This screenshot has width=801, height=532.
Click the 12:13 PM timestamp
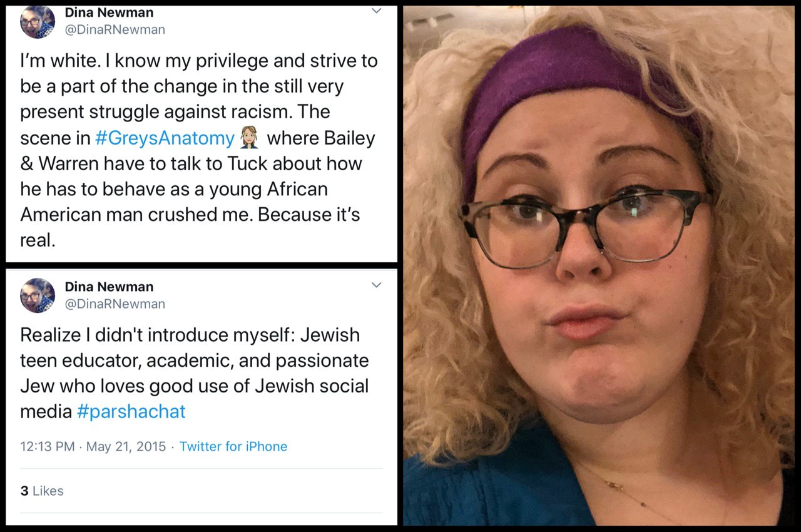point(47,446)
